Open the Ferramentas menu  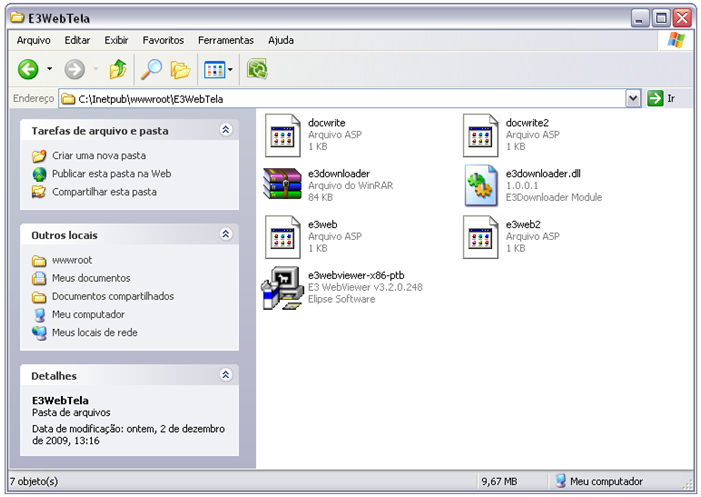tap(225, 40)
